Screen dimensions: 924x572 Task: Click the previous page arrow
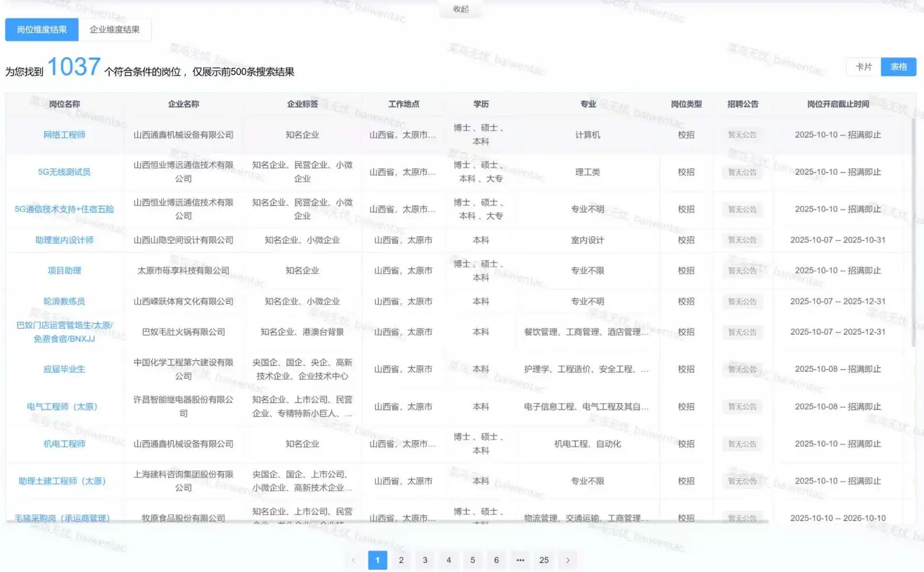pyautogui.click(x=353, y=560)
